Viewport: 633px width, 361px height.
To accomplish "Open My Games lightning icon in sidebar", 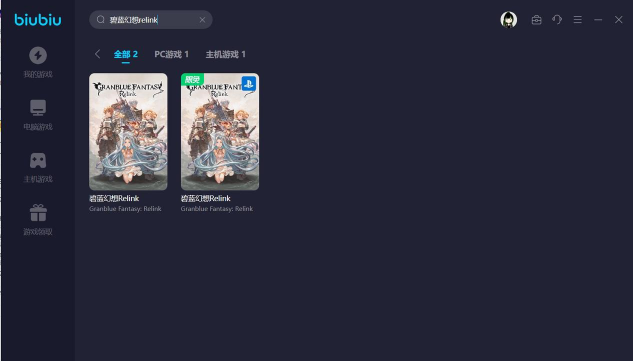I will tap(38, 55).
